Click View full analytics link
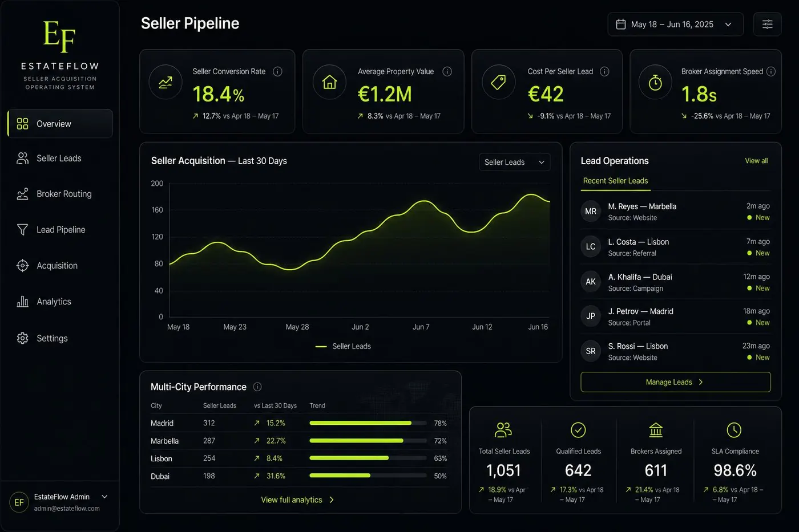 pos(297,499)
